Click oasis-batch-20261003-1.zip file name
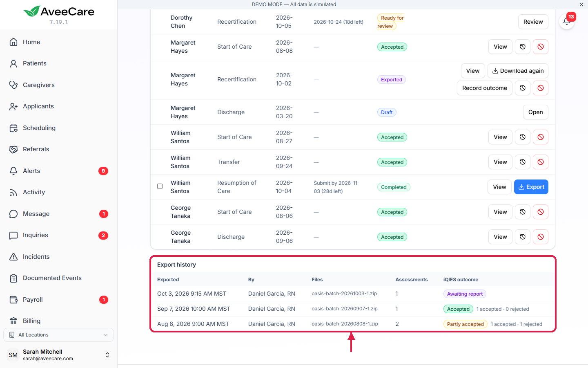588x368 pixels. tap(344, 294)
